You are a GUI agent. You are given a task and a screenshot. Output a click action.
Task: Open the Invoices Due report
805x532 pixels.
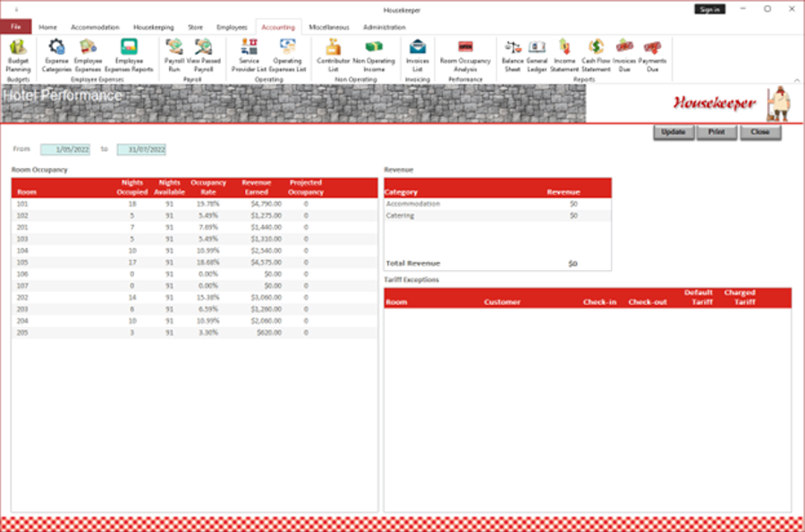[x=624, y=55]
